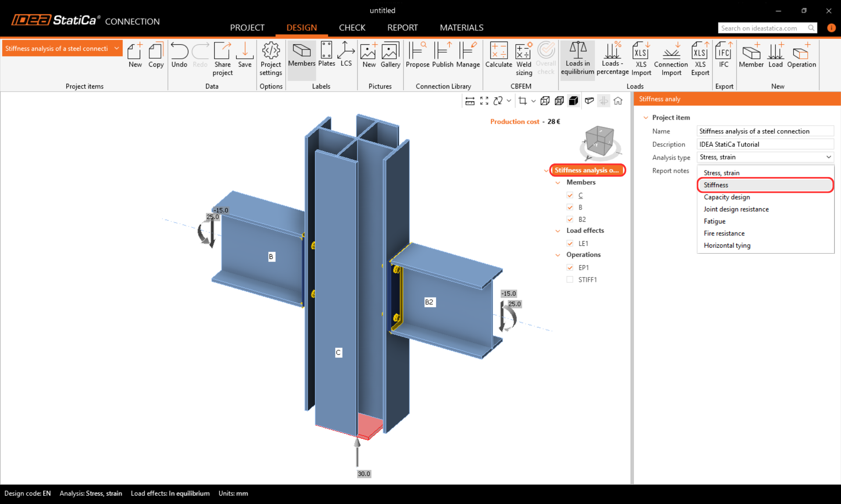Add a new Operation
The image size is (841, 504).
pyautogui.click(x=802, y=55)
